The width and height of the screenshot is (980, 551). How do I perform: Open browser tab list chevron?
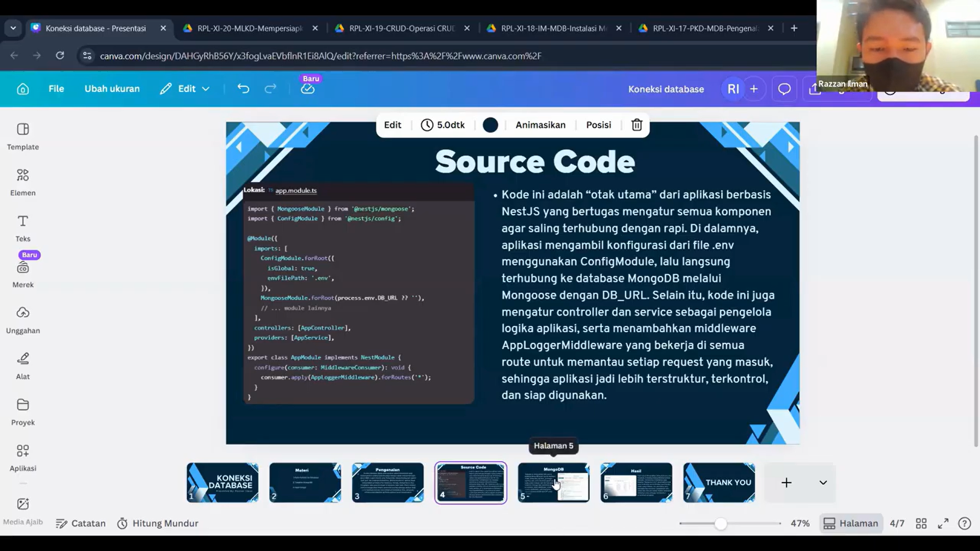(x=13, y=28)
